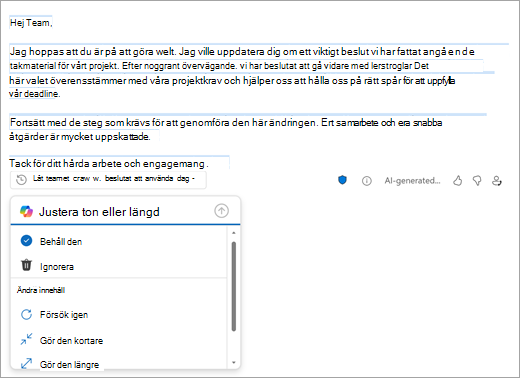The width and height of the screenshot is (520, 378).
Task: Choose Gör den kortare
Action: [x=119, y=340]
